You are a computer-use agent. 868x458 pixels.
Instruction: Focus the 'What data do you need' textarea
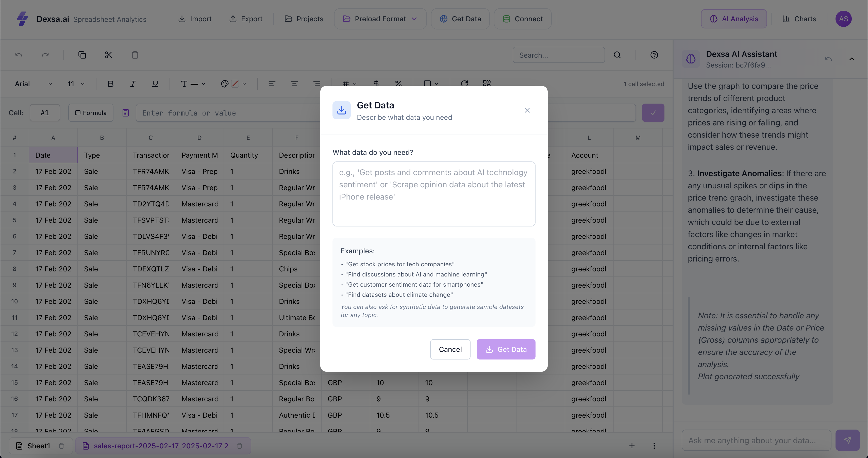[434, 194]
